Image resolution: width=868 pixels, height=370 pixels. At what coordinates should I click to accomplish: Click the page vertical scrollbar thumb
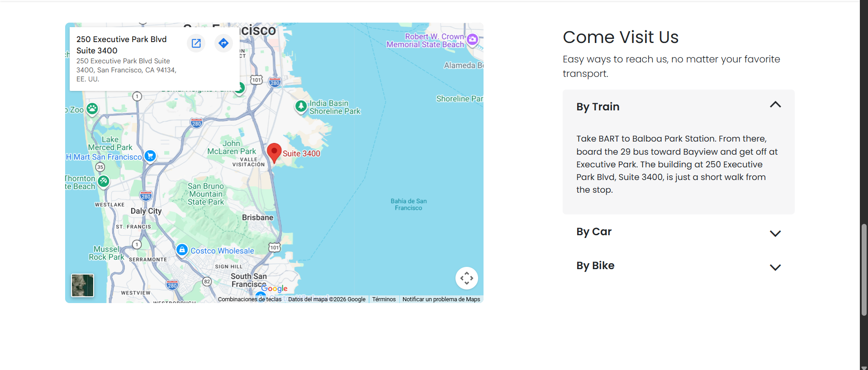pyautogui.click(x=864, y=270)
